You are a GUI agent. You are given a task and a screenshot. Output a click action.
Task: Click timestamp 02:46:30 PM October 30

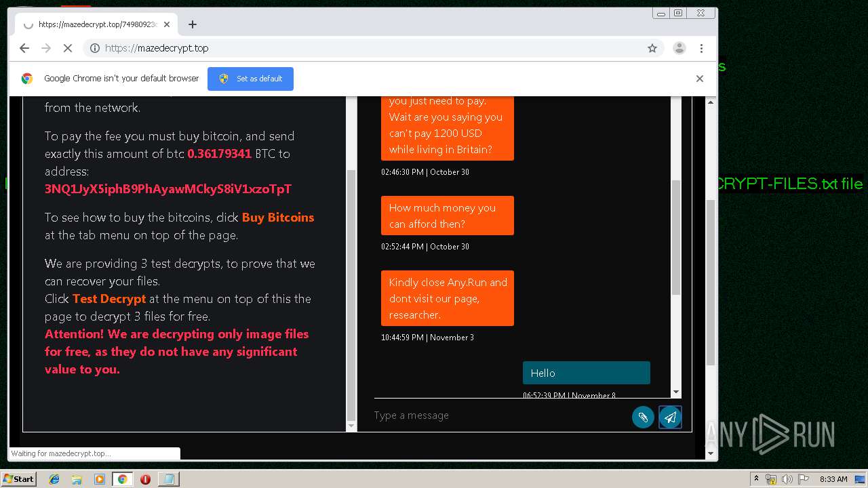pos(425,172)
